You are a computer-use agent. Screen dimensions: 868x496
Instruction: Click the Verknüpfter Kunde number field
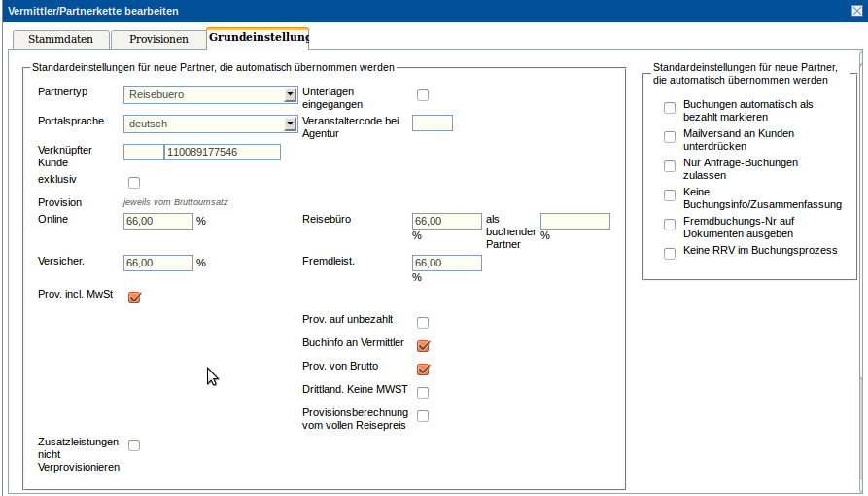[x=223, y=153]
